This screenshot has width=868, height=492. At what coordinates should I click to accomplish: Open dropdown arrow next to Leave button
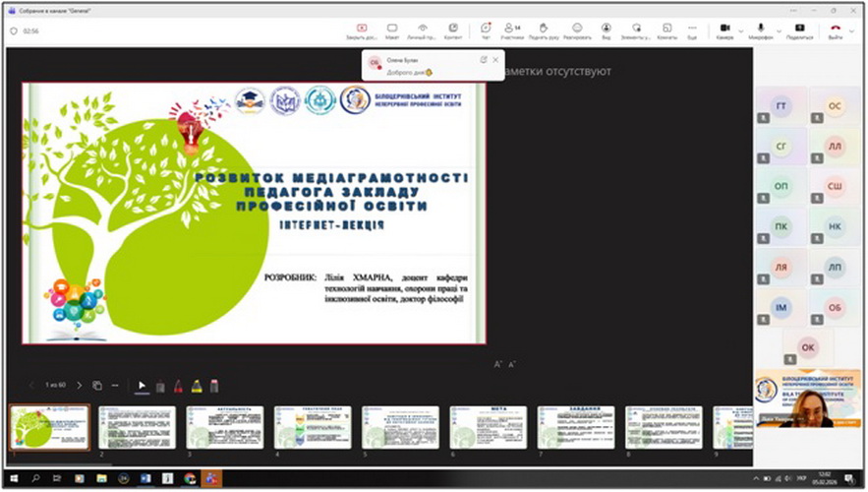coord(853,29)
